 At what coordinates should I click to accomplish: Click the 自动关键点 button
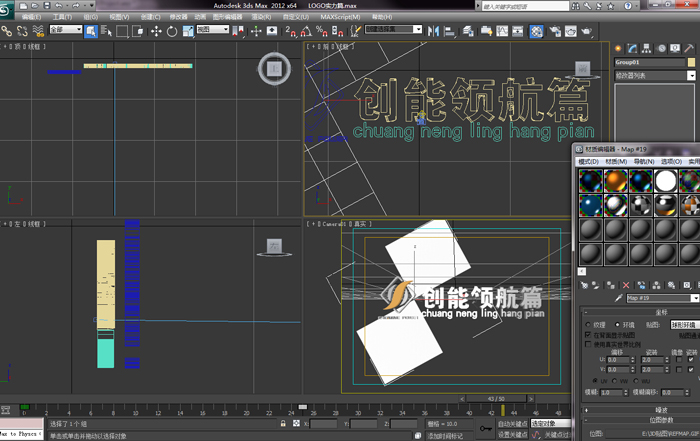(x=512, y=423)
